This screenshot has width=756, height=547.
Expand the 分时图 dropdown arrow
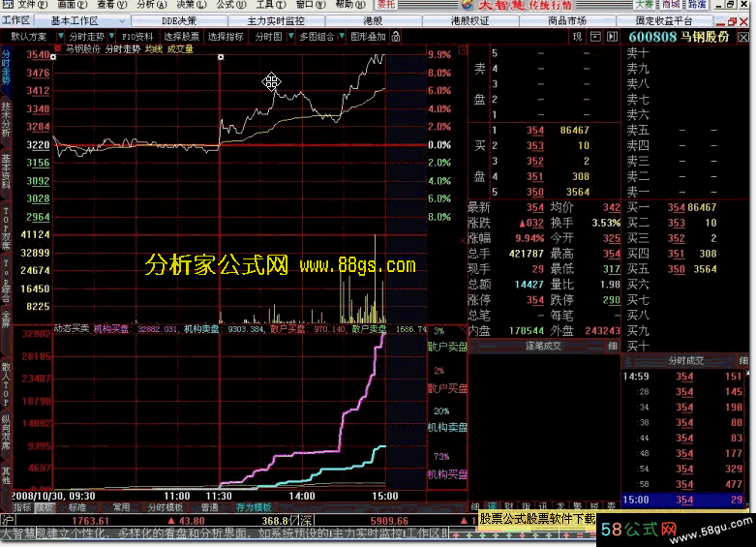tap(290, 36)
